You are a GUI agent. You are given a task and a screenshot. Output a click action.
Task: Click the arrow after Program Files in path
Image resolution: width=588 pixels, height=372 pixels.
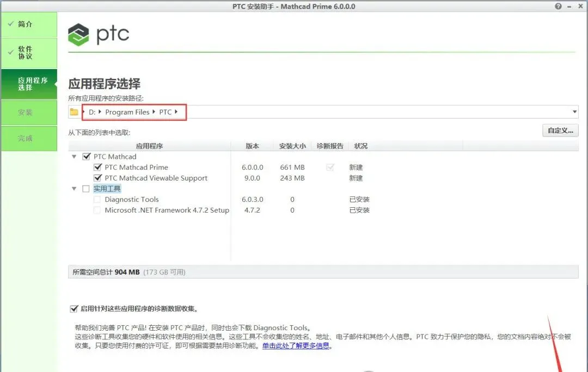[x=154, y=111]
